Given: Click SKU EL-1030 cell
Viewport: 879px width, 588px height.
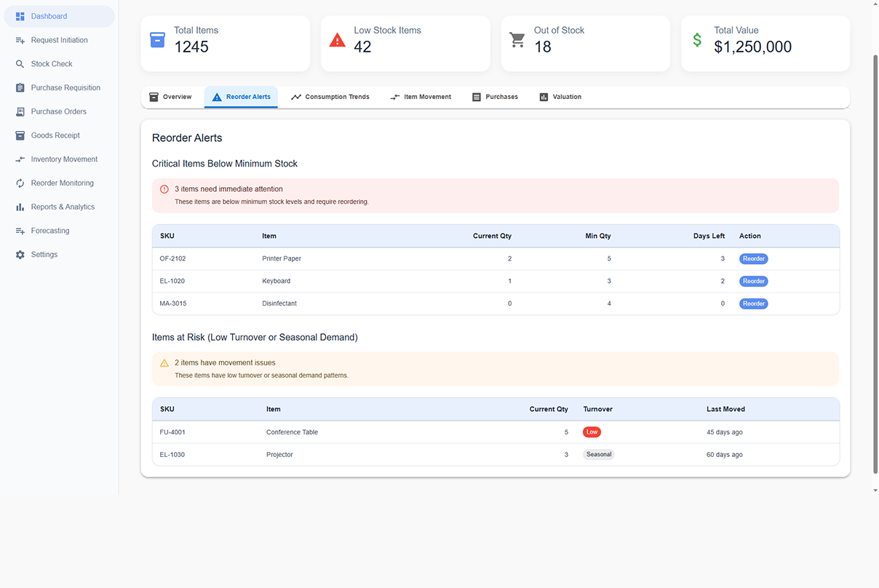Looking at the screenshot, I should pos(172,455).
